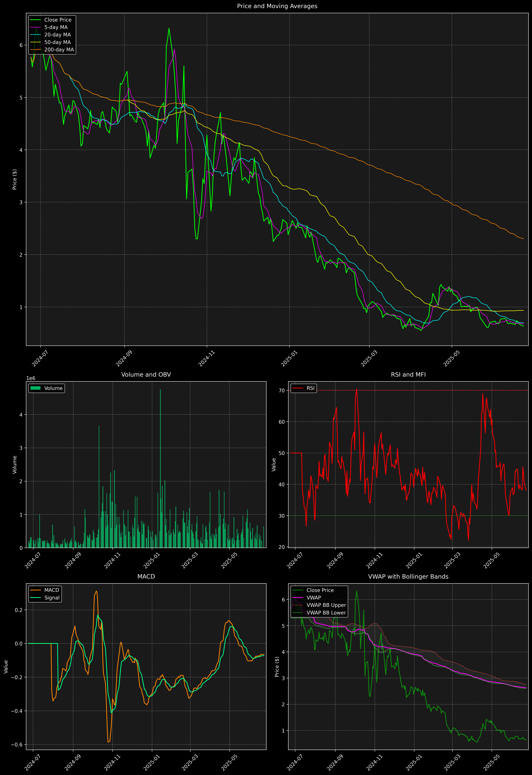Click the "−0.6" tick on the MACD axis
532x775 pixels.
17,745
